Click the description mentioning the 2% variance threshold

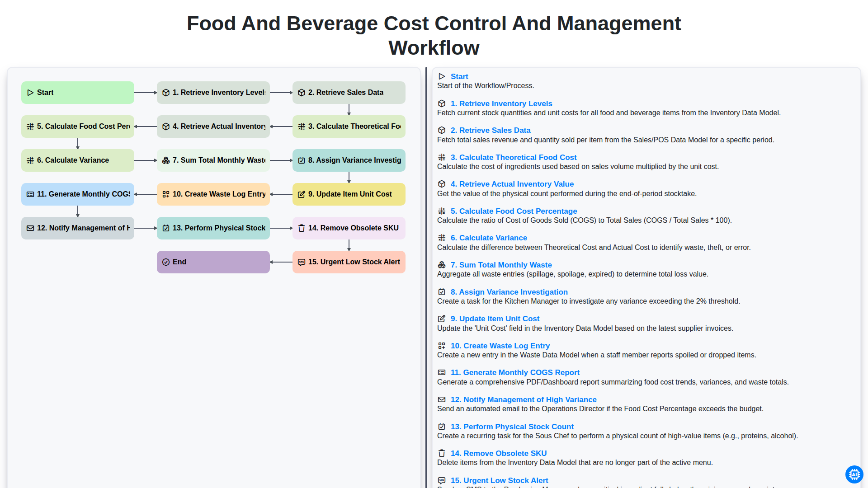pos(589,301)
